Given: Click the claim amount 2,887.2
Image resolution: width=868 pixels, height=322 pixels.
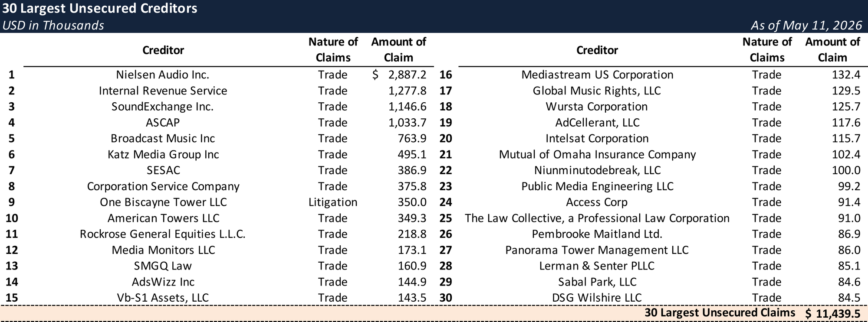Looking at the screenshot, I should pyautogui.click(x=407, y=75).
